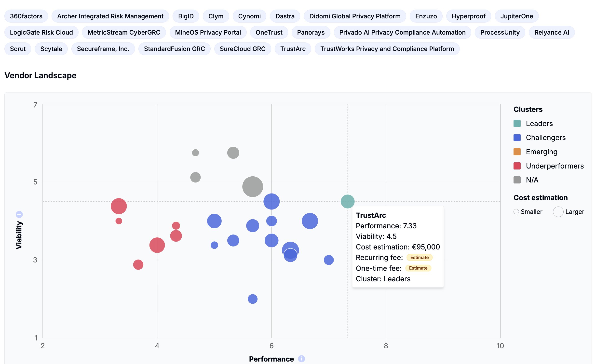Toggle the Emerging cluster legend swatch
The height and width of the screenshot is (364, 596).
click(x=517, y=152)
